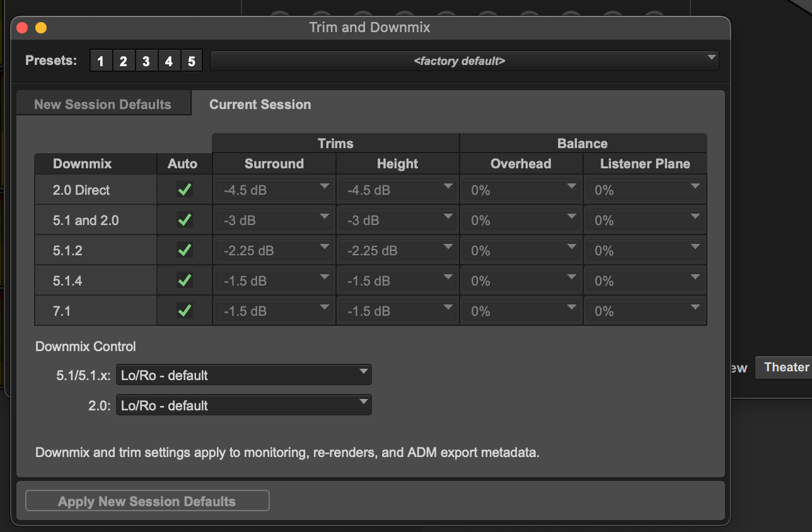Select preset 1 button
The image size is (812, 532).
pos(101,61)
